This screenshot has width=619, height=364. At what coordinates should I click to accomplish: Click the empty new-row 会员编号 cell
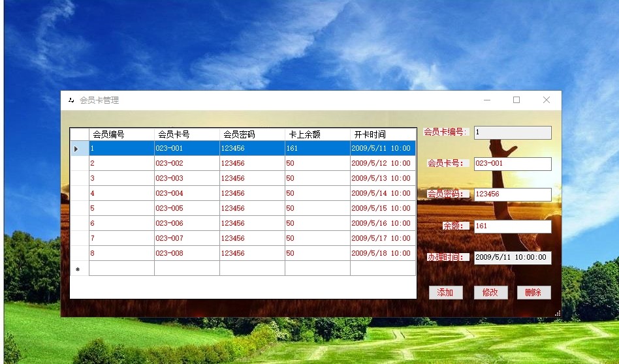point(121,268)
